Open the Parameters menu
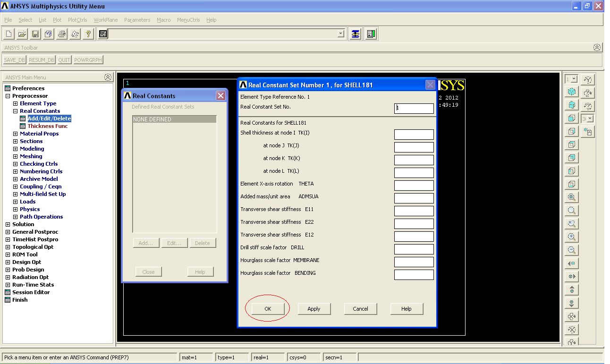The height and width of the screenshot is (364, 610). pyautogui.click(x=137, y=20)
